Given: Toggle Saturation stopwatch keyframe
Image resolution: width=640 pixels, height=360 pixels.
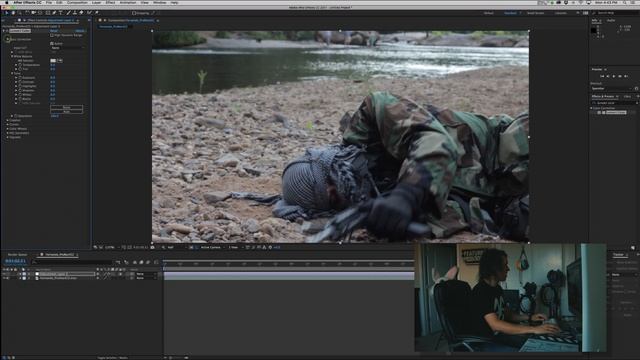Looking at the screenshot, I should pyautogui.click(x=16, y=116).
